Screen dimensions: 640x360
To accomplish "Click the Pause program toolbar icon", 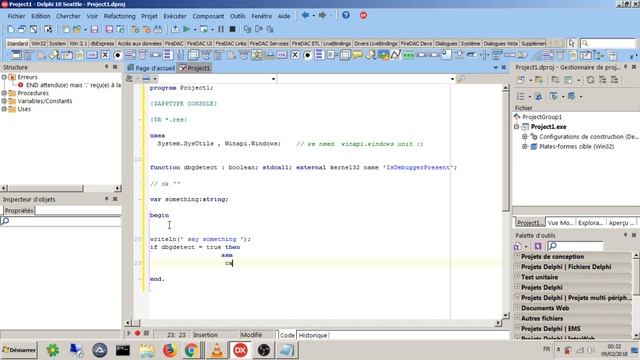I will (221, 29).
